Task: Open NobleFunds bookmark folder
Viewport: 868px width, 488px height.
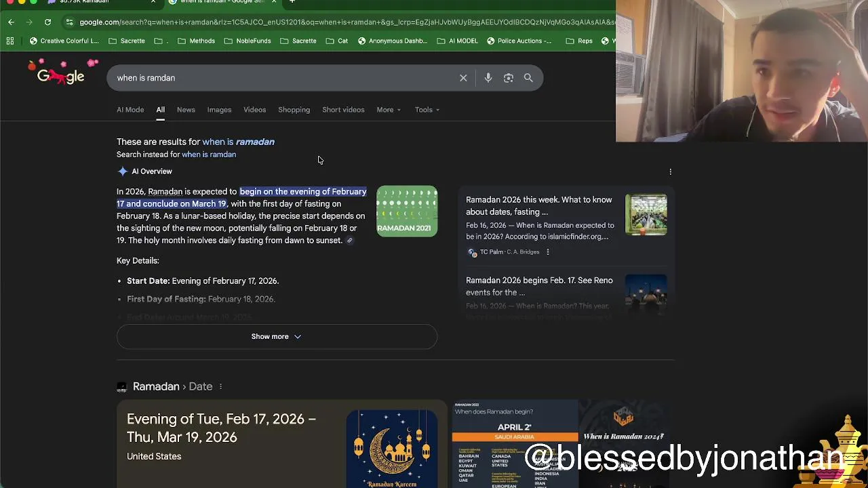Action: 248,41
